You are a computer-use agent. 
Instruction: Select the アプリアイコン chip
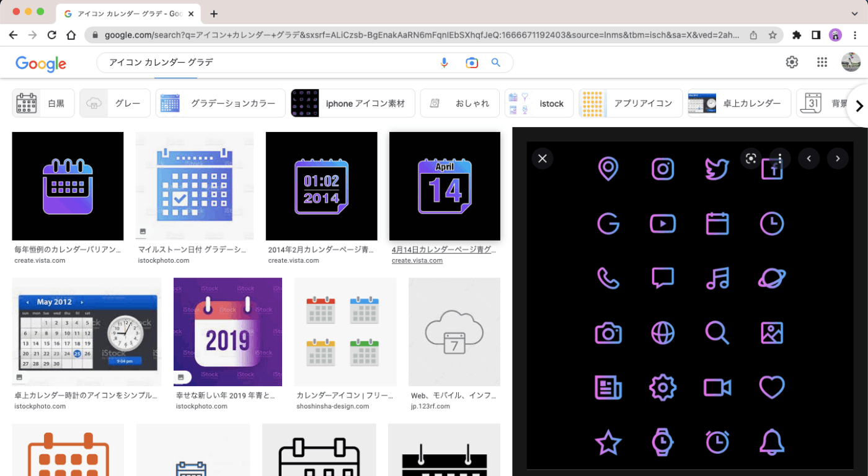point(631,103)
